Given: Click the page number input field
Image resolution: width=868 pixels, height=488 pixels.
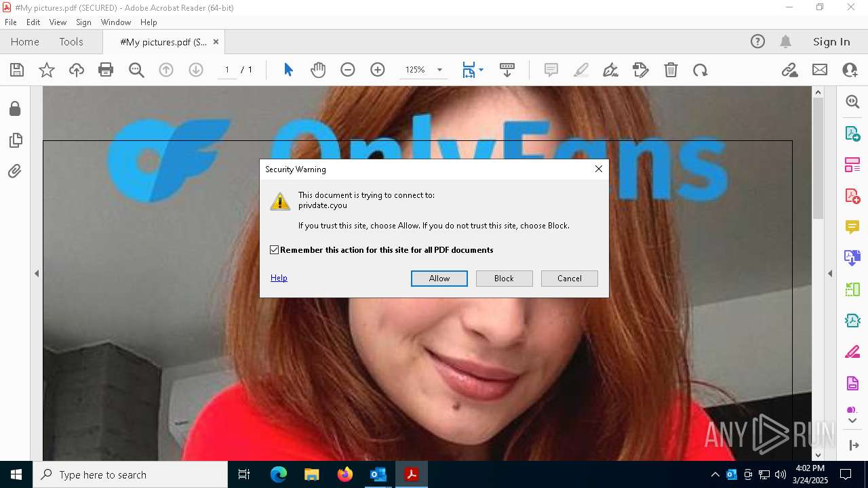Looking at the screenshot, I should 226,70.
